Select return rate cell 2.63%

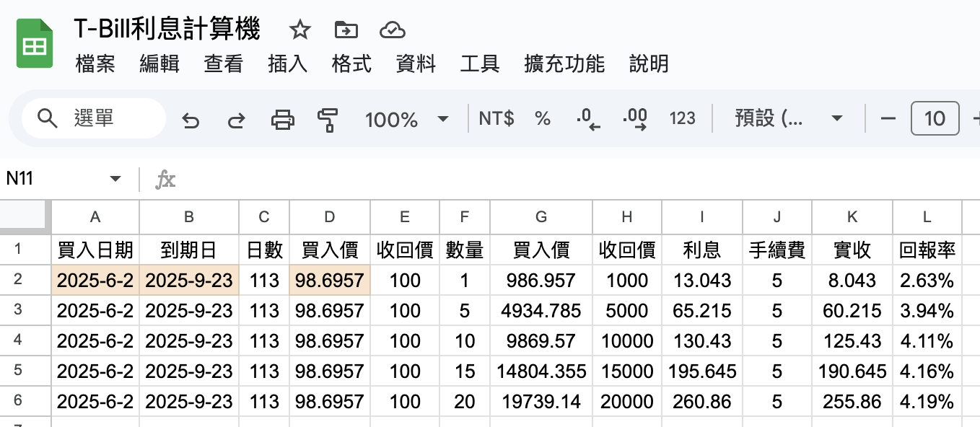coord(927,280)
